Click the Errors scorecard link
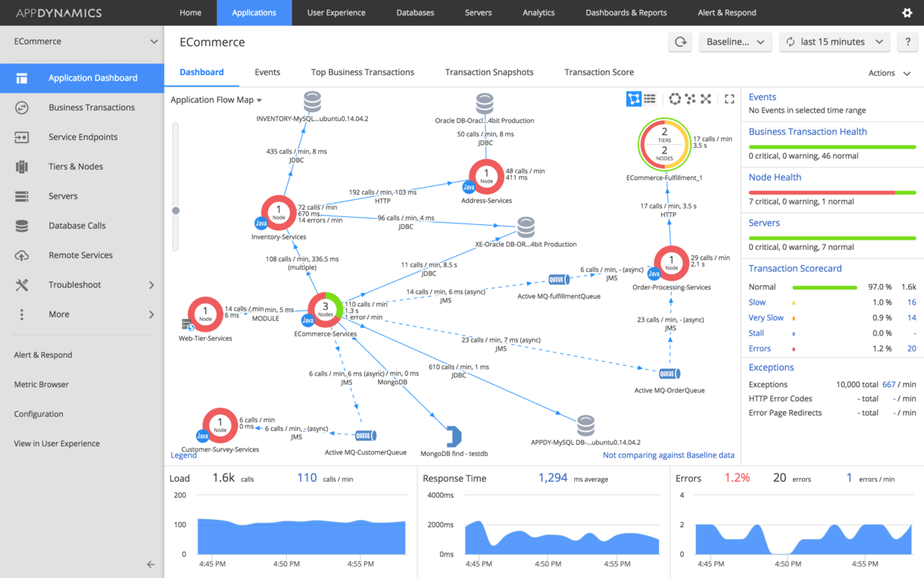This screenshot has width=924, height=578. pyautogui.click(x=760, y=348)
